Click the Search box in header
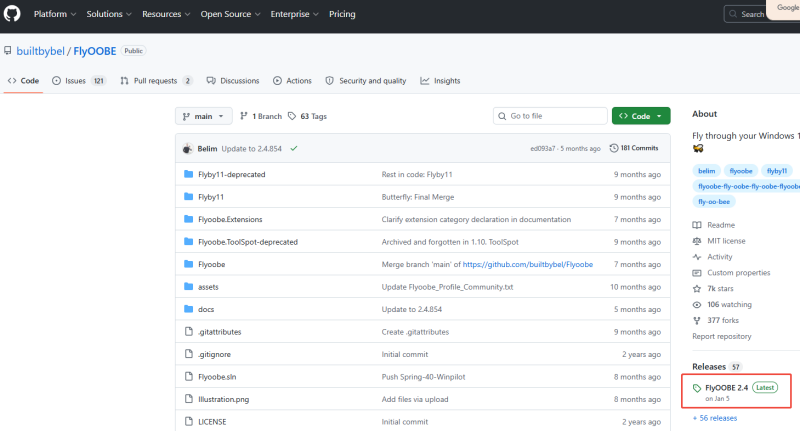This screenshot has height=431, width=800. [747, 14]
